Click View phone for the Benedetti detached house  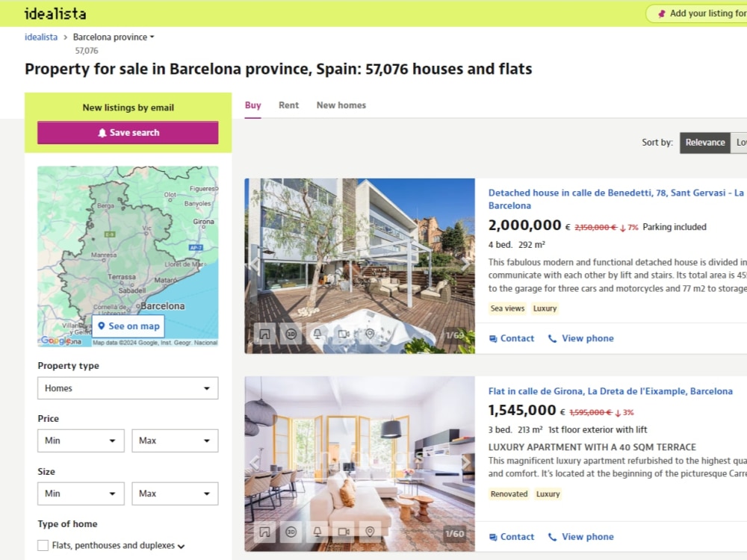580,338
